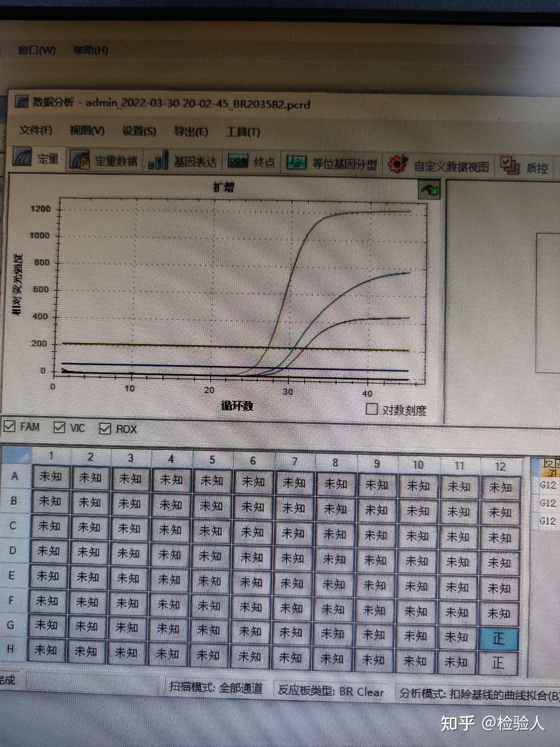Click the green chart settings icon
Screen dimensions: 560x747
coord(429,190)
